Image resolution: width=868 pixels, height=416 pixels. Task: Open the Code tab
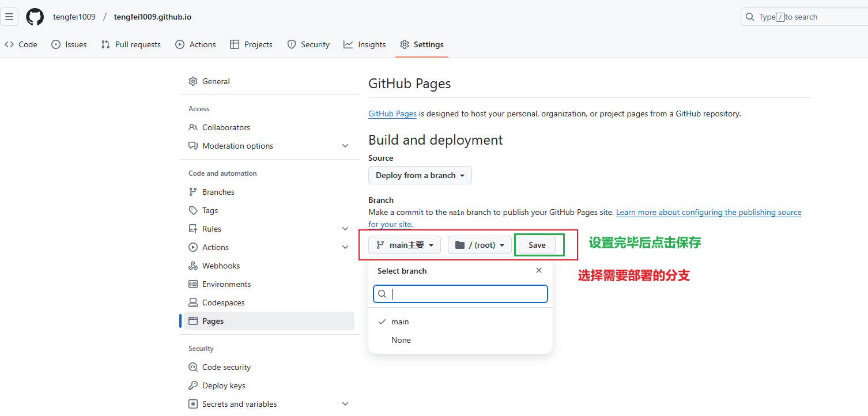point(21,44)
